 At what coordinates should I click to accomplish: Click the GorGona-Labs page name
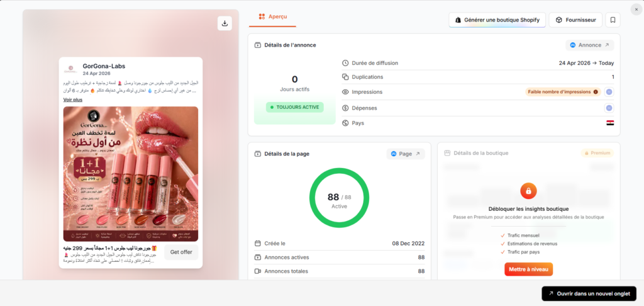coord(104,66)
